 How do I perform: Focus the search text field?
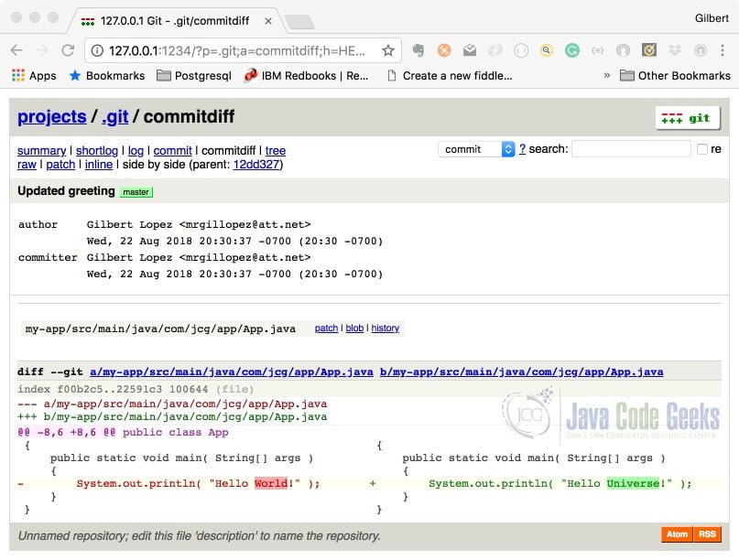631,149
